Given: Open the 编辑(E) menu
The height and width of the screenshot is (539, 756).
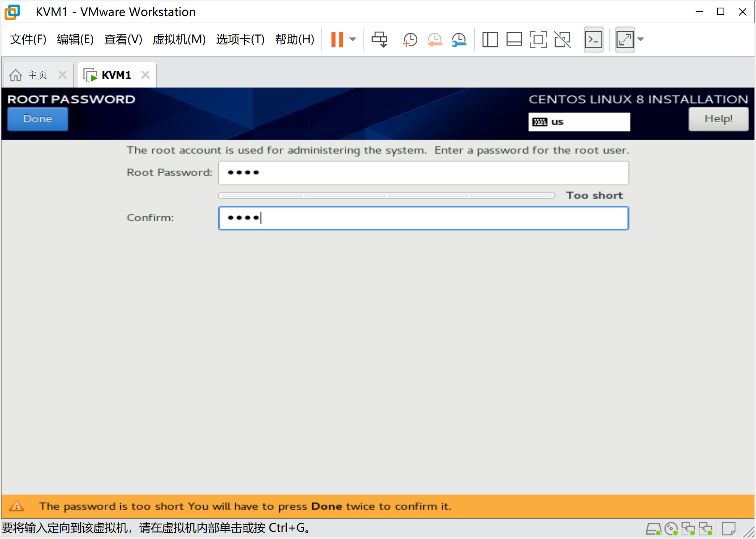Looking at the screenshot, I should tap(75, 39).
